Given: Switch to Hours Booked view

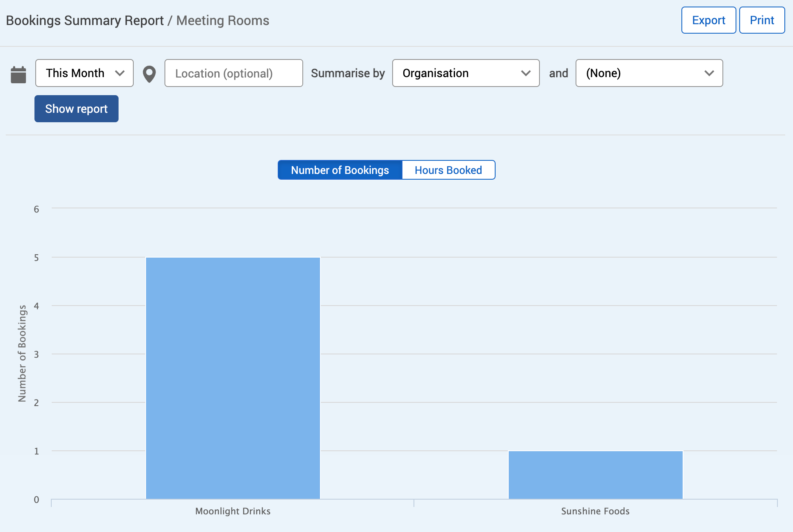Looking at the screenshot, I should (x=448, y=170).
